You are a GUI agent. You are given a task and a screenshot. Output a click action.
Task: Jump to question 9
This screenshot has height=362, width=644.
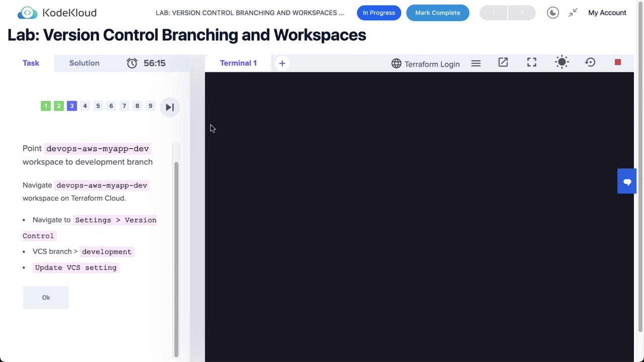(150, 106)
